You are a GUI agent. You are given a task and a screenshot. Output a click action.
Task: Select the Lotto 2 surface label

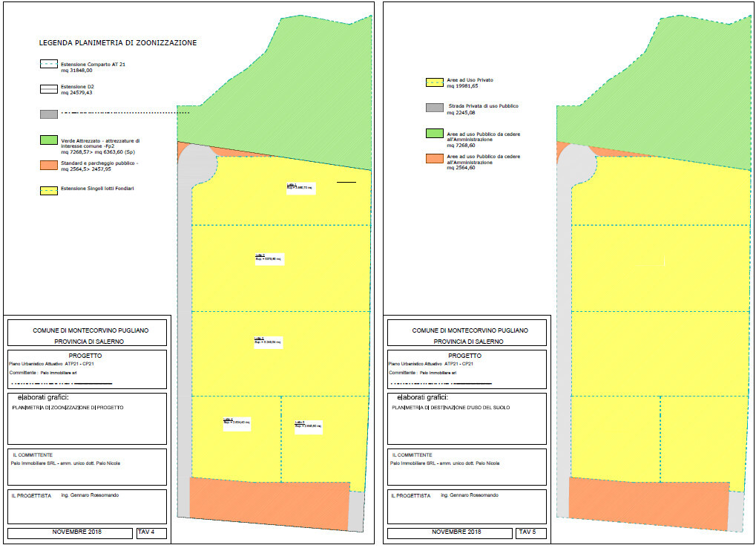click(x=269, y=258)
